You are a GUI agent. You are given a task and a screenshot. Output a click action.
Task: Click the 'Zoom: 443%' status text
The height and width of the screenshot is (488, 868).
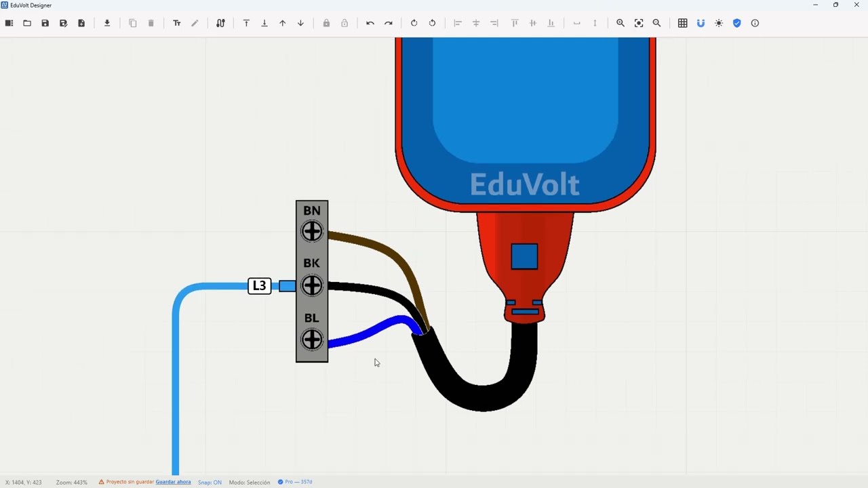point(71,482)
